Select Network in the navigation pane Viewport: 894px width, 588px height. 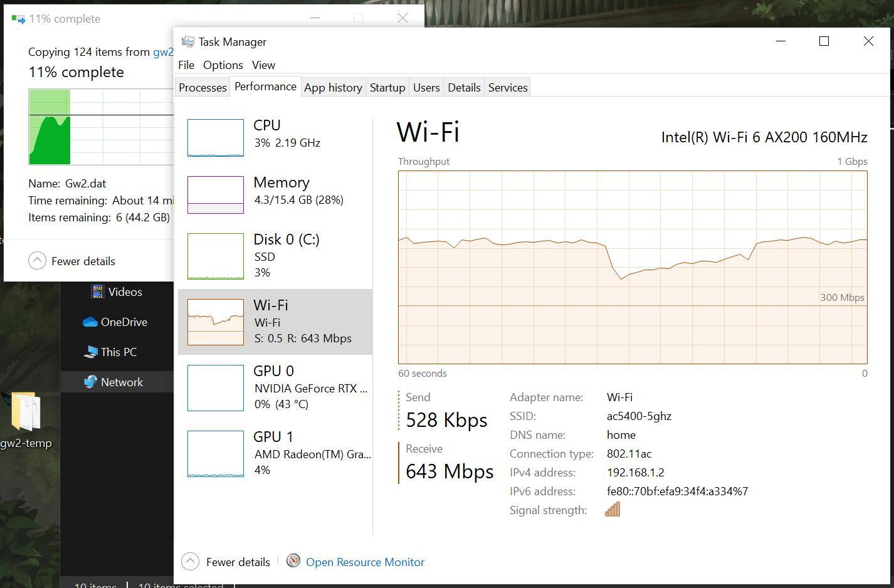click(x=122, y=382)
